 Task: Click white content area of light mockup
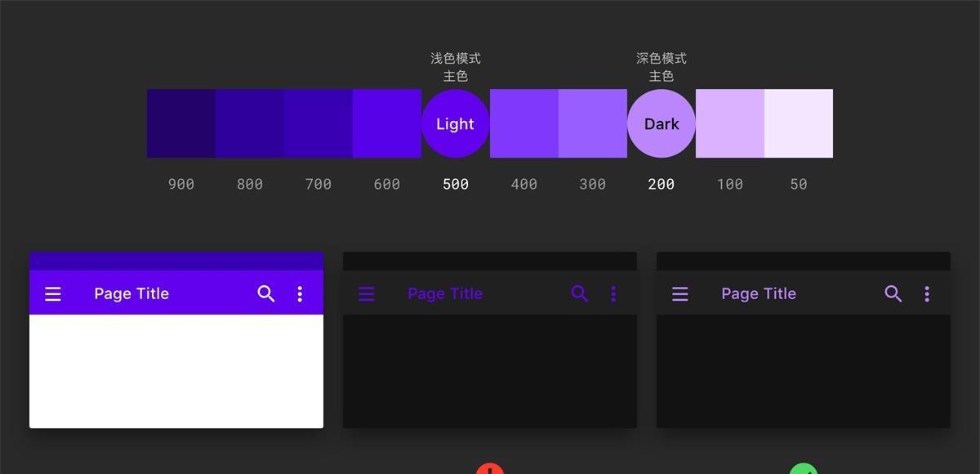(x=176, y=371)
